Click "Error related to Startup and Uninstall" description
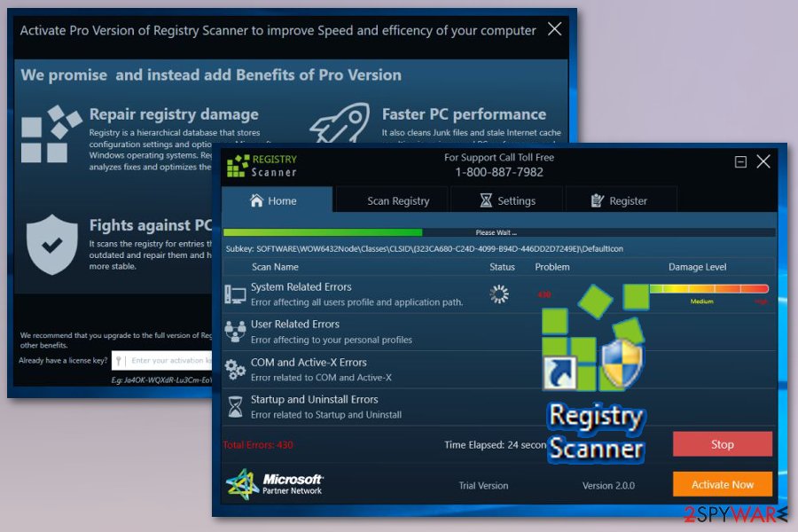798x532 pixels. pyautogui.click(x=325, y=414)
